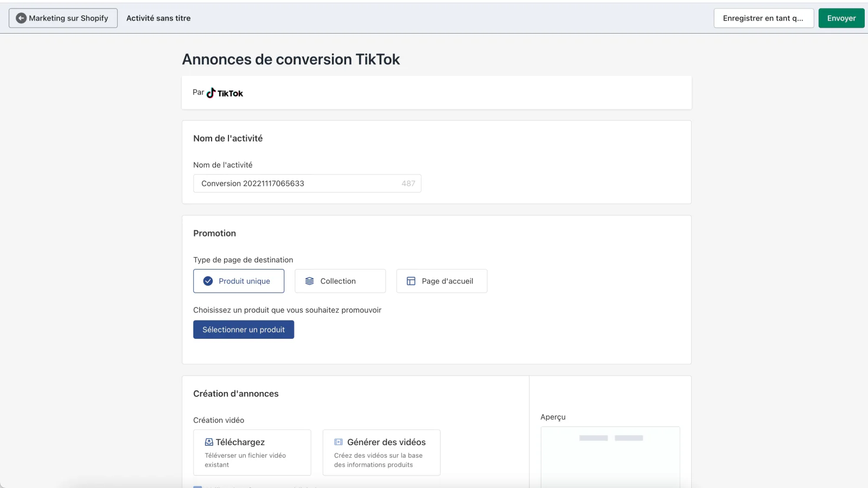Image resolution: width=868 pixels, height=488 pixels.
Task: Select the Produit unique option
Action: (239, 281)
